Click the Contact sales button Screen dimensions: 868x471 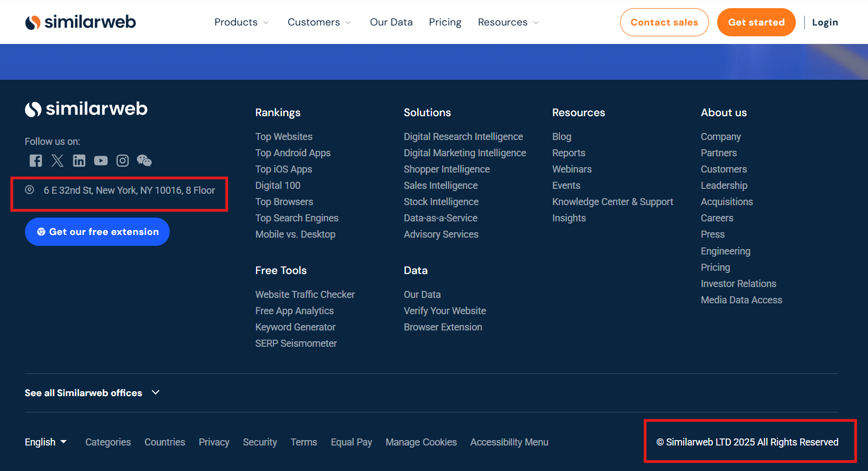[x=664, y=22]
